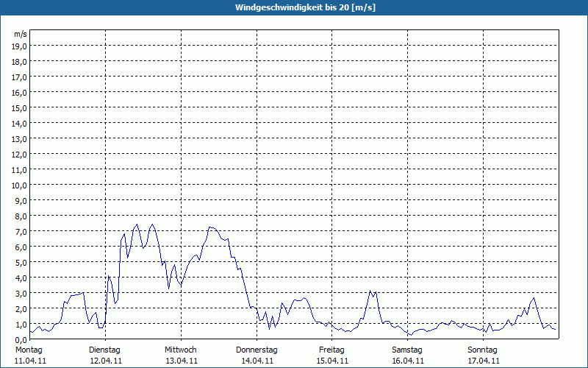Click the 14,0 y-axis label
This screenshot has height=368, width=588.
[20, 124]
